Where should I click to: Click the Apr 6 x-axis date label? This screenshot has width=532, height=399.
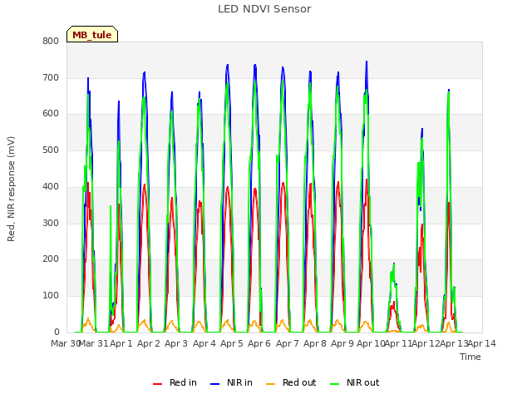(259, 343)
